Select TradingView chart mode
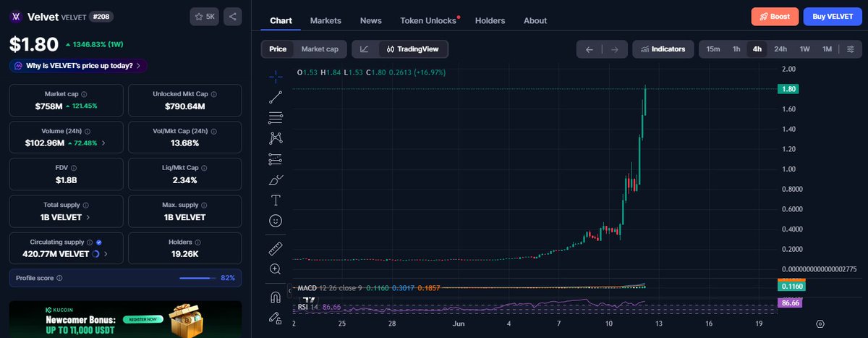 413,49
